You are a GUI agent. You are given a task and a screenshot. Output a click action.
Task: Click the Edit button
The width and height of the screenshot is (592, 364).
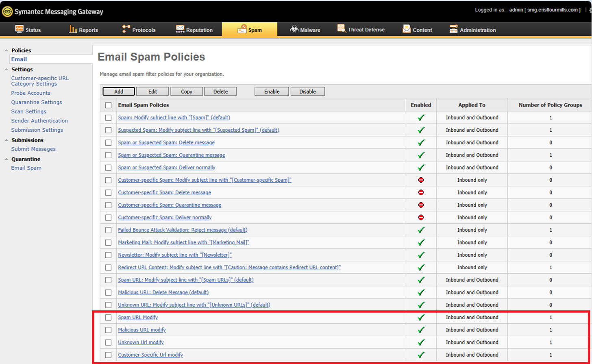click(152, 92)
